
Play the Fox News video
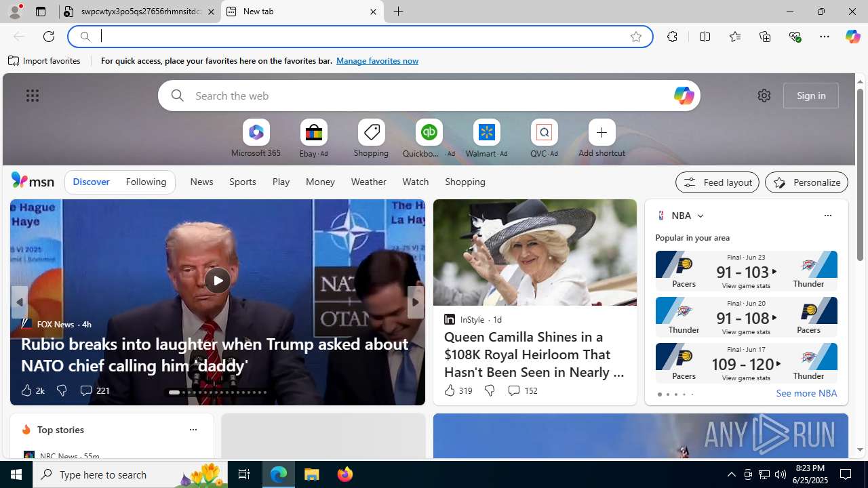tap(217, 281)
